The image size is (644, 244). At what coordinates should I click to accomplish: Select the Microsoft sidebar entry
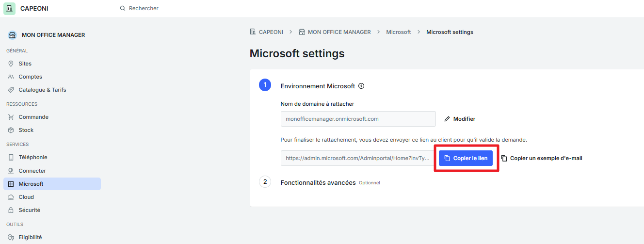click(52, 184)
